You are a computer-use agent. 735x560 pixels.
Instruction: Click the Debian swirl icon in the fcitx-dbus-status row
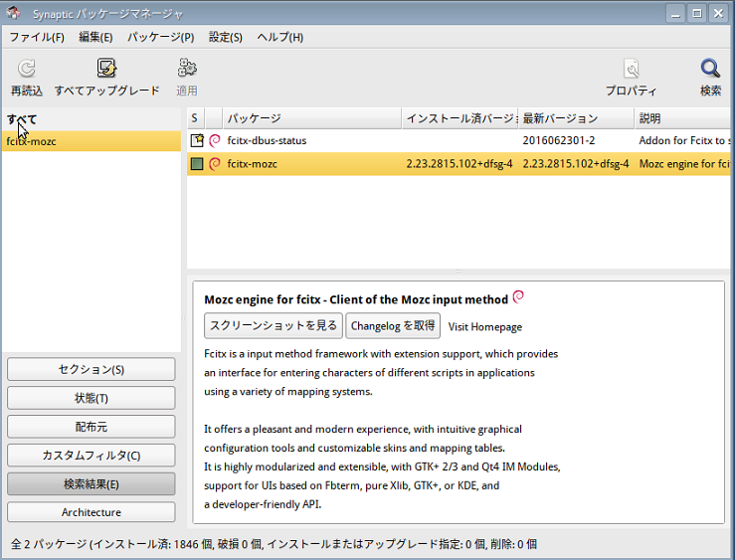click(x=215, y=140)
